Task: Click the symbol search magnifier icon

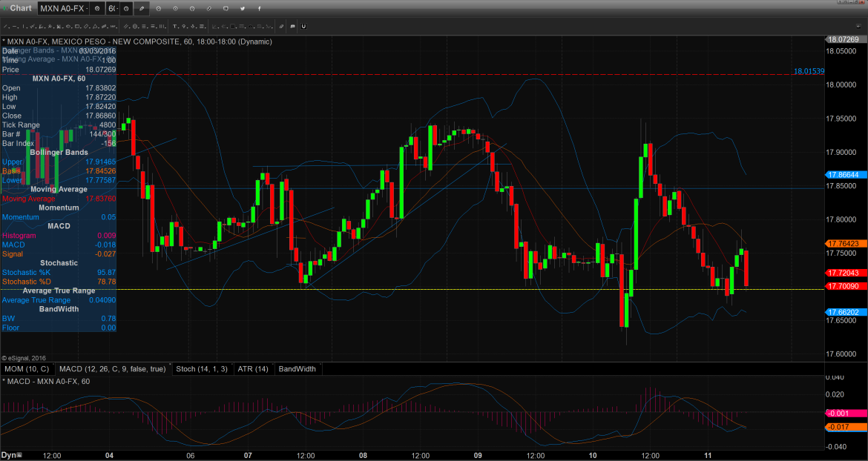Action: (x=97, y=8)
